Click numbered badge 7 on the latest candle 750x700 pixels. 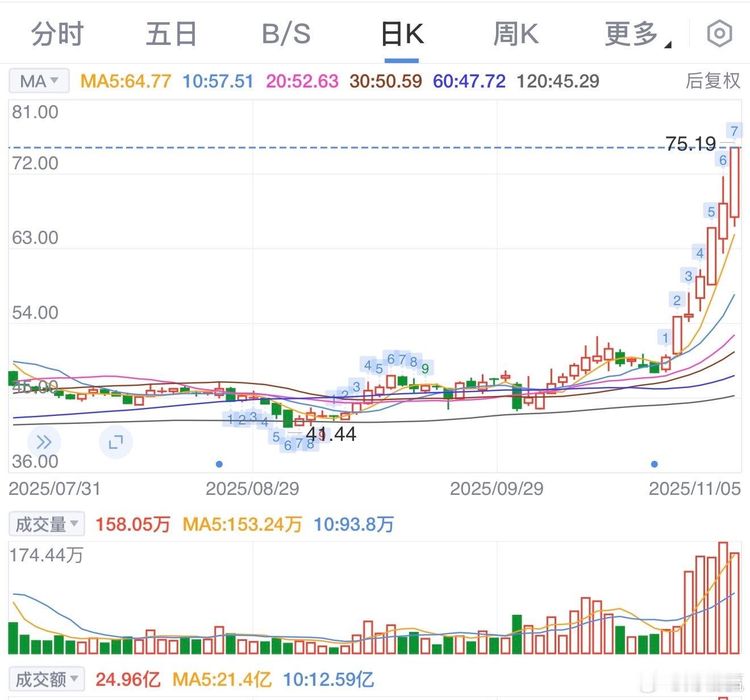click(x=735, y=130)
